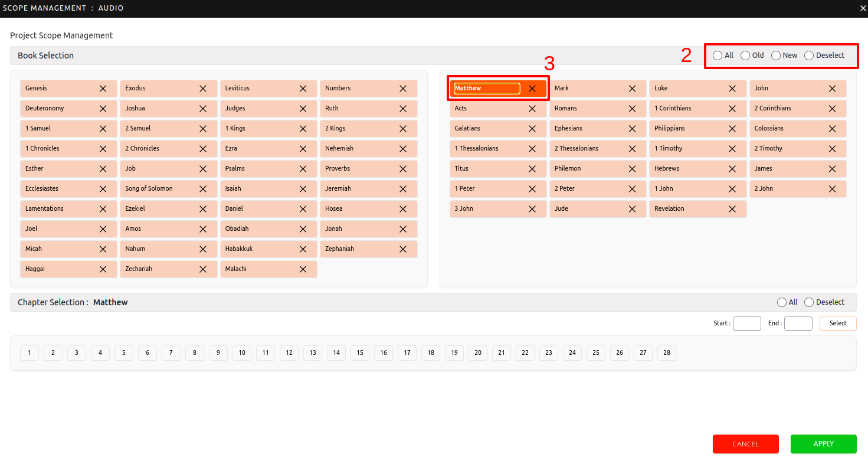Remove Malachi with its X icon
Image resolution: width=868 pixels, height=470 pixels.
pos(303,269)
